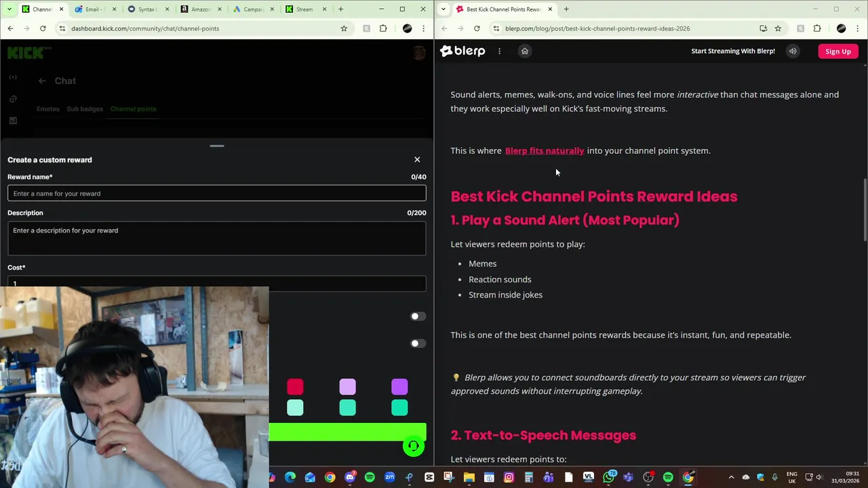
Task: Click the 'Stream inside jokes' bullet
Action: (505, 295)
